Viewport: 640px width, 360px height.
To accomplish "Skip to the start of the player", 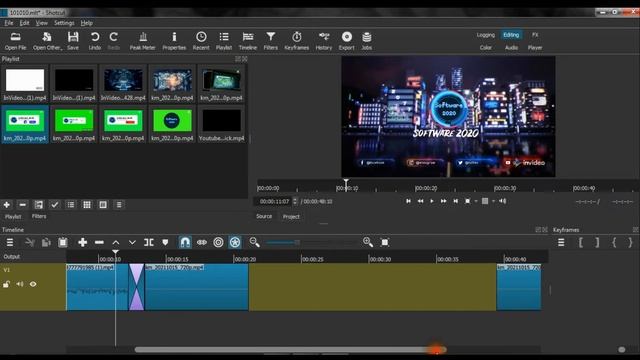I will [x=408, y=201].
